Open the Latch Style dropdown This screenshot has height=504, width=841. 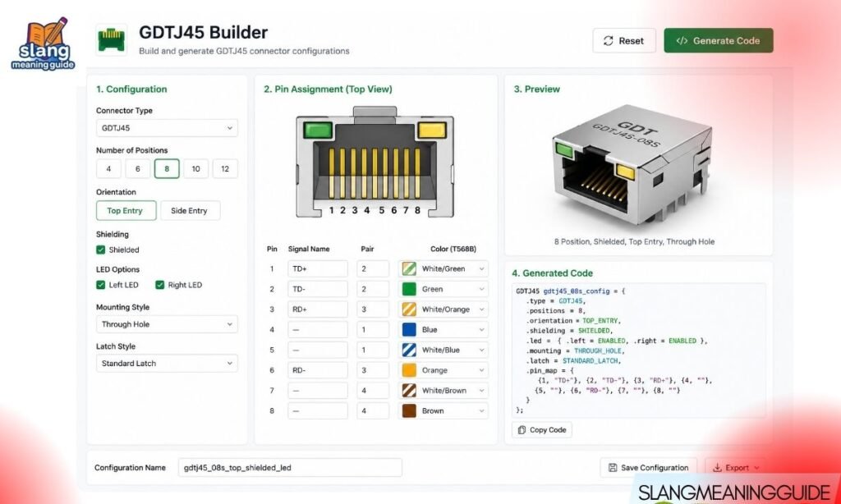167,364
